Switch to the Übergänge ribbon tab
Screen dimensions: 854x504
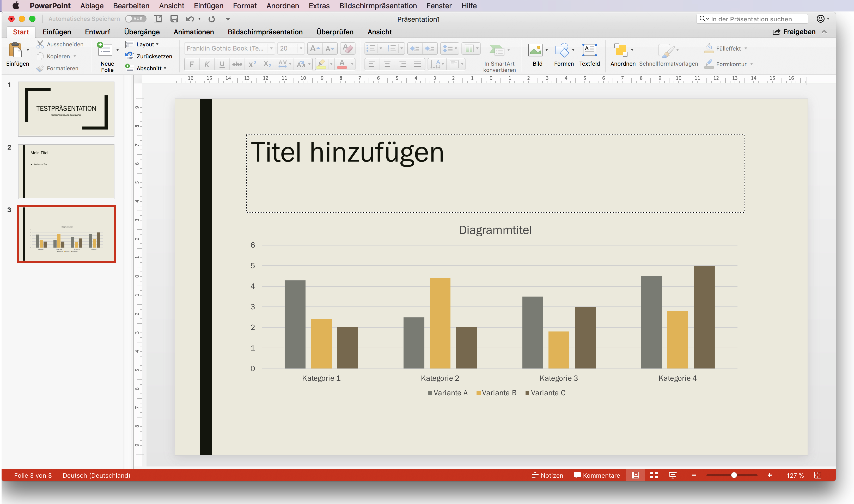coord(142,32)
